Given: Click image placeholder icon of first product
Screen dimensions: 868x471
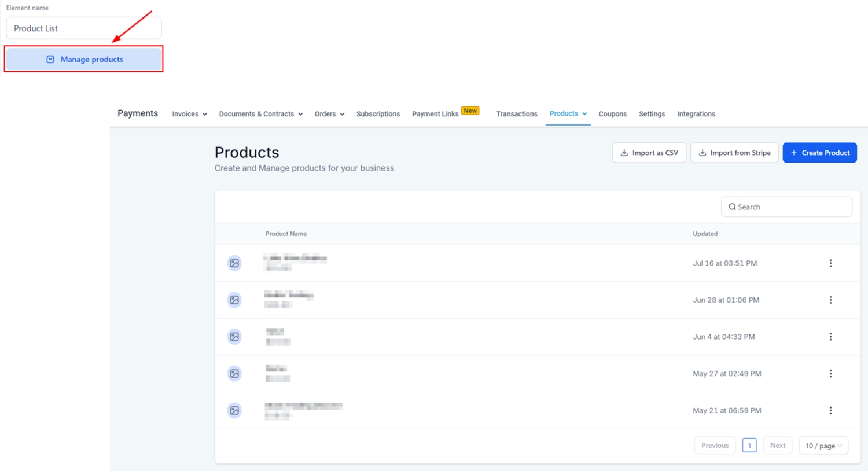Looking at the screenshot, I should [x=234, y=263].
